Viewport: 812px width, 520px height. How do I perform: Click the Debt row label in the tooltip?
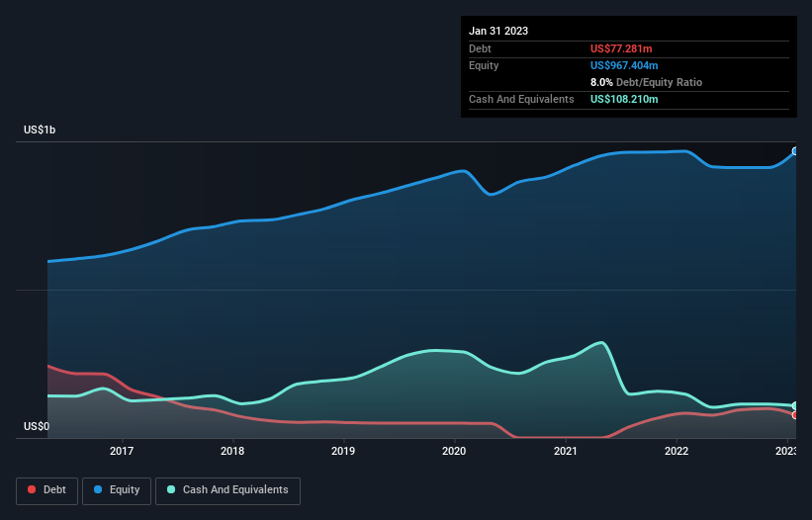coord(480,48)
